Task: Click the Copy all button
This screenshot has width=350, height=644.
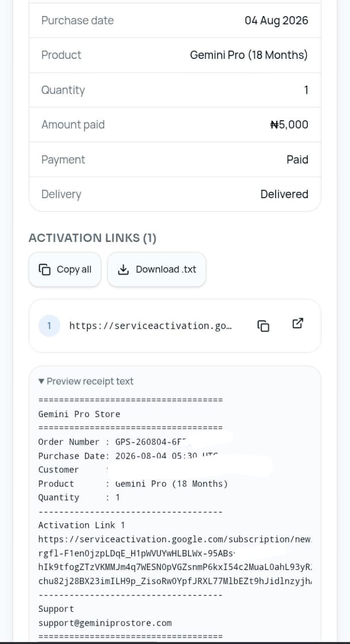Action: pyautogui.click(x=65, y=269)
